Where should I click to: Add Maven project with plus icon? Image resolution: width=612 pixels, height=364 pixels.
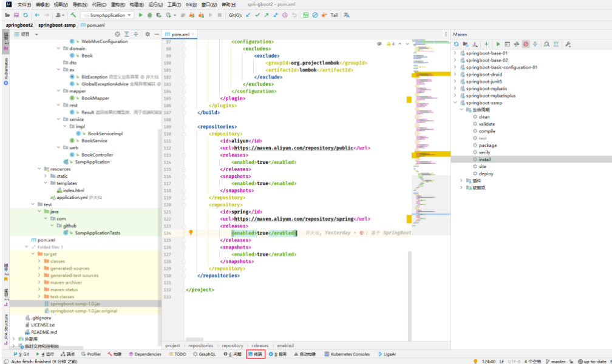click(486, 44)
